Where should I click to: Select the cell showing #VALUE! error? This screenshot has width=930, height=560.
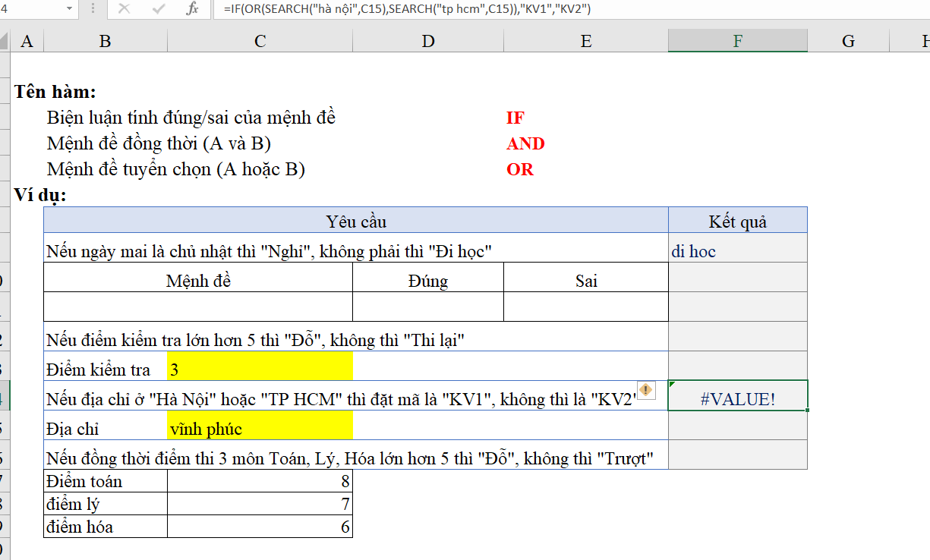point(737,398)
